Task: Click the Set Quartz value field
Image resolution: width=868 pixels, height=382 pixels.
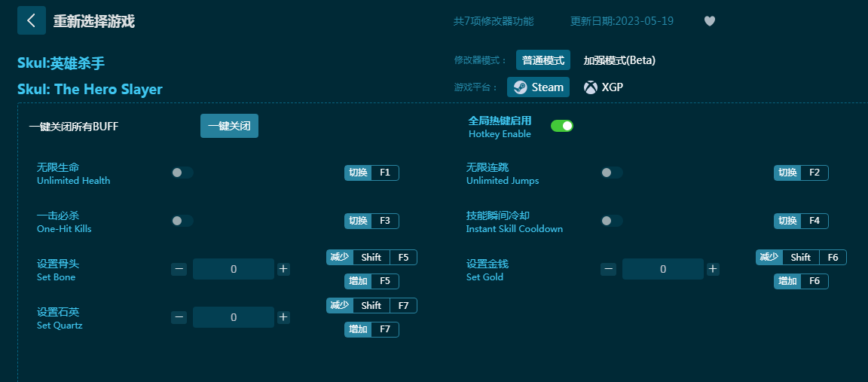Action: tap(234, 317)
